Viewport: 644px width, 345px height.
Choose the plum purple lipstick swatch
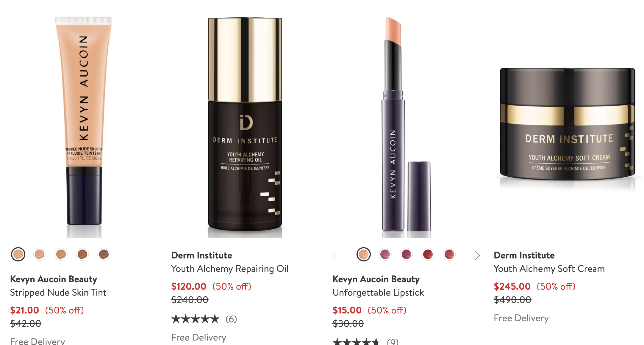coord(407,255)
